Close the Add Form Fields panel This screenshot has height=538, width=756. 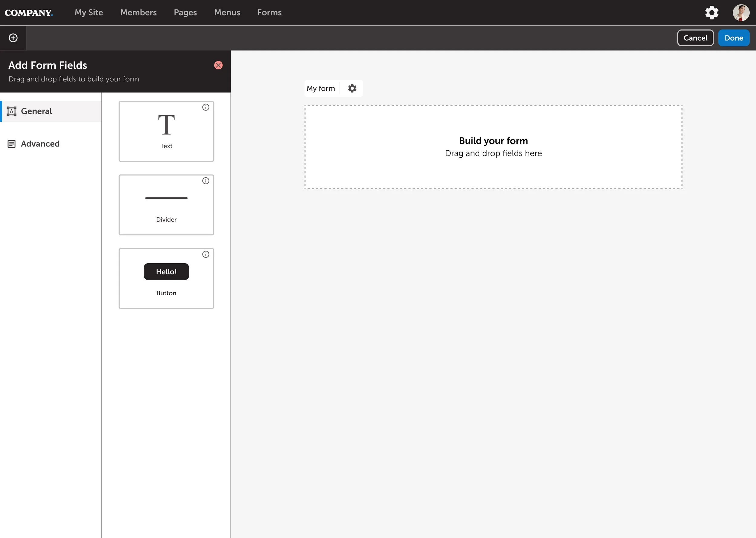click(x=218, y=65)
